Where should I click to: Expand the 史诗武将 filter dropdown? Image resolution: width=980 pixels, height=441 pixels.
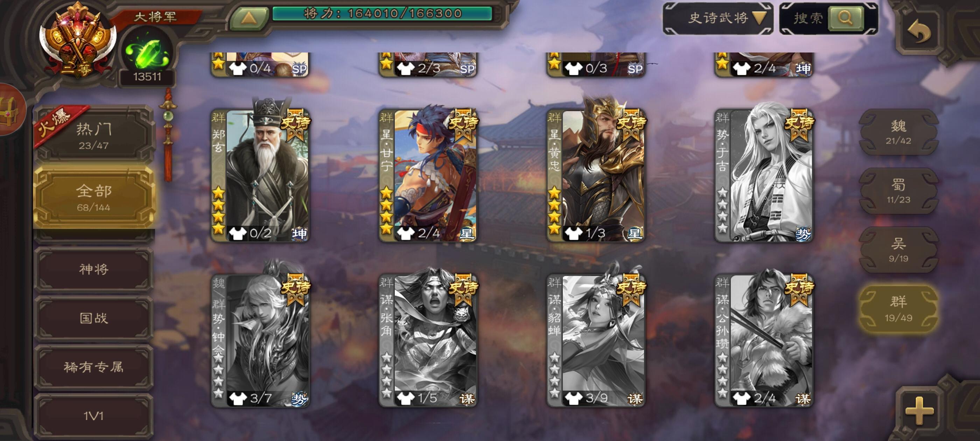(x=718, y=18)
